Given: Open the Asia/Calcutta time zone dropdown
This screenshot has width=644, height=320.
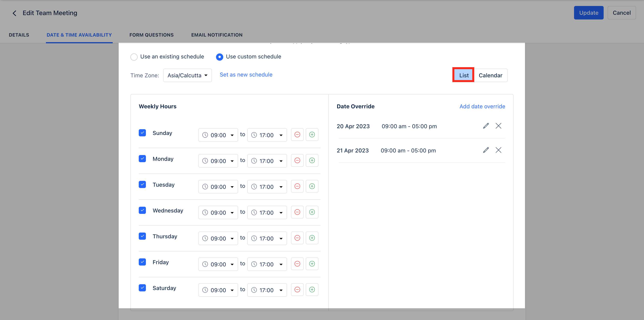Looking at the screenshot, I should coord(187,75).
